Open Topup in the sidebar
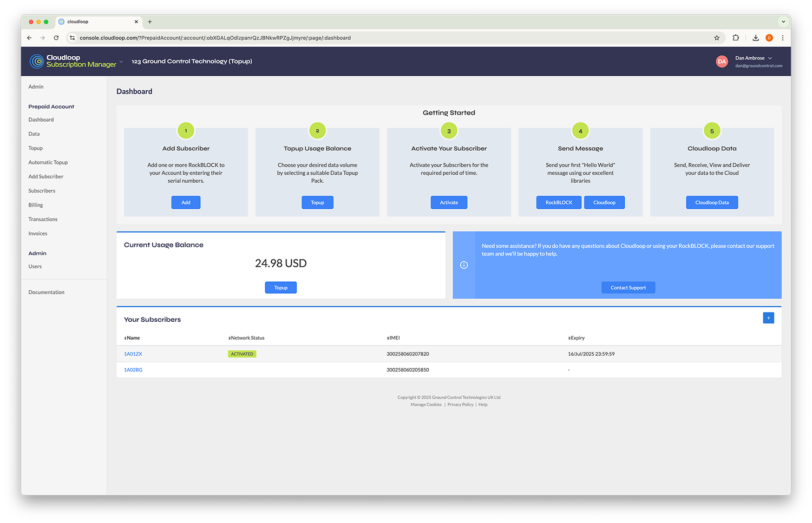Viewport: 812px width, 523px height. [36, 148]
